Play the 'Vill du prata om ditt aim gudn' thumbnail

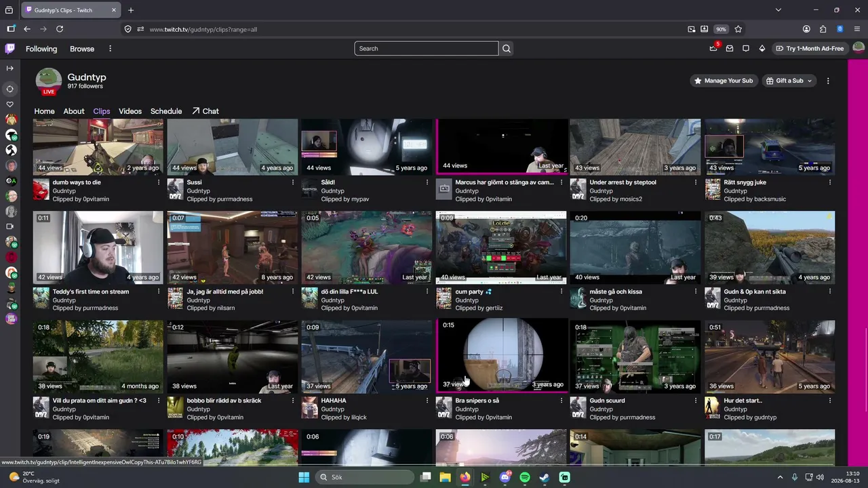98,356
